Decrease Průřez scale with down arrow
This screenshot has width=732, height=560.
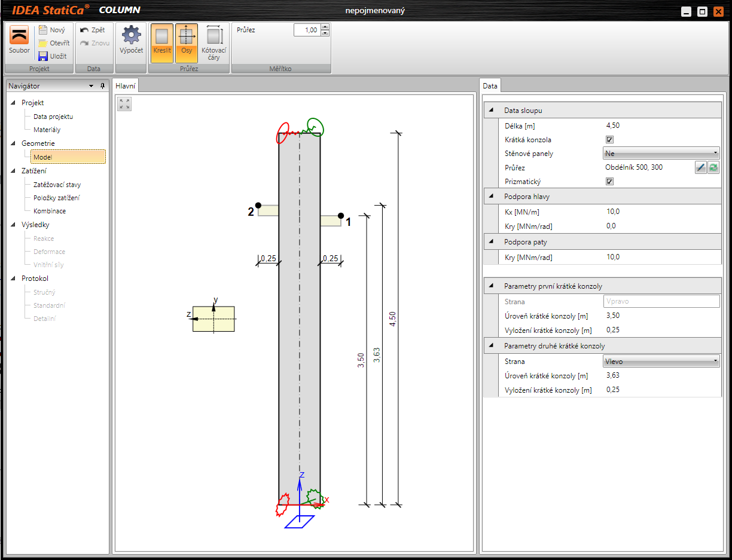point(325,33)
